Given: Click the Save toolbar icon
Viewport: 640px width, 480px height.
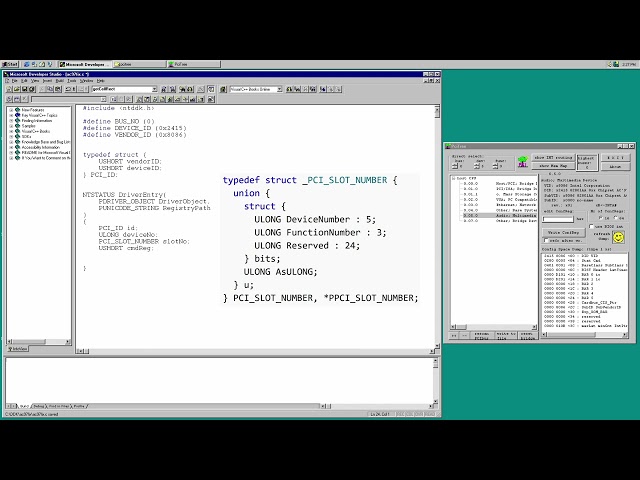Looking at the screenshot, I should [x=24, y=89].
